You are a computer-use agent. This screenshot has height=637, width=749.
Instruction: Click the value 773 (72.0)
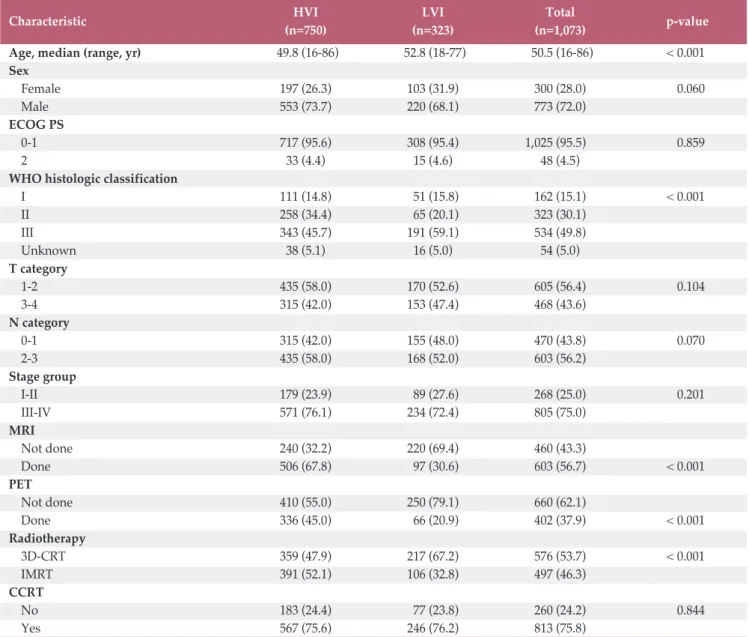[560, 106]
